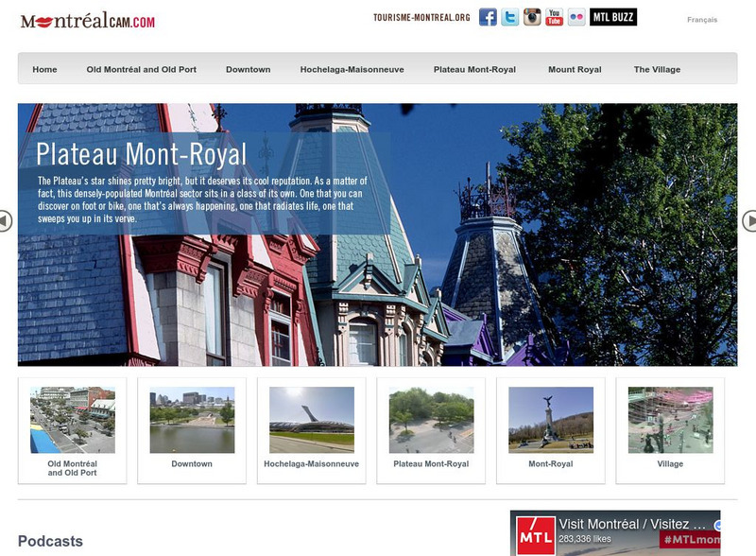Go to previous slide with left arrow
The width and height of the screenshot is (756, 556).
click(x=5, y=220)
